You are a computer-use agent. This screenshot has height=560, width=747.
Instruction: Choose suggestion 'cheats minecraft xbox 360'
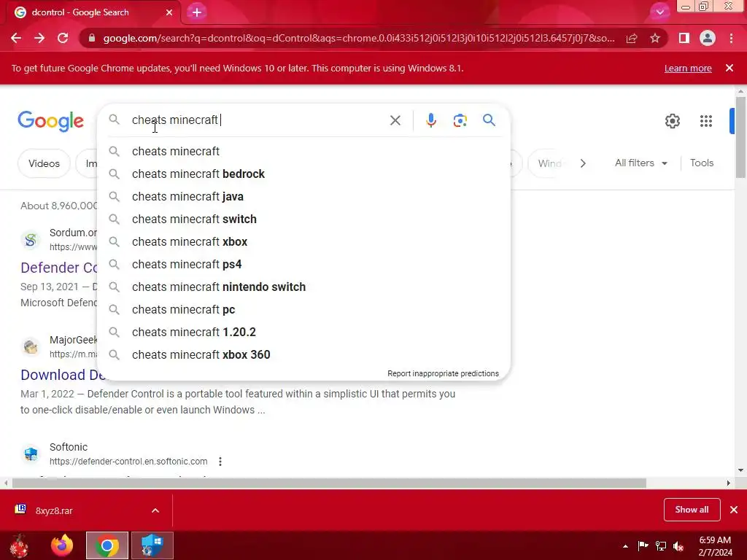click(303, 355)
